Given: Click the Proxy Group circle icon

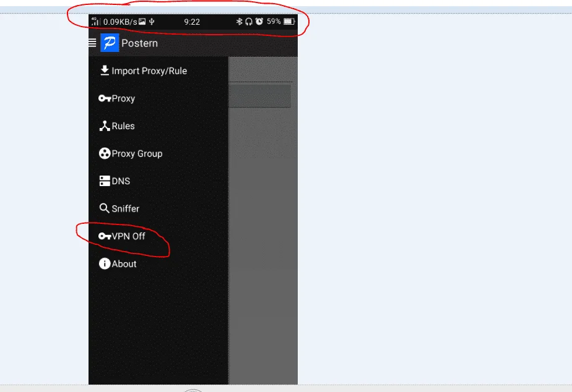Looking at the screenshot, I should point(105,153).
